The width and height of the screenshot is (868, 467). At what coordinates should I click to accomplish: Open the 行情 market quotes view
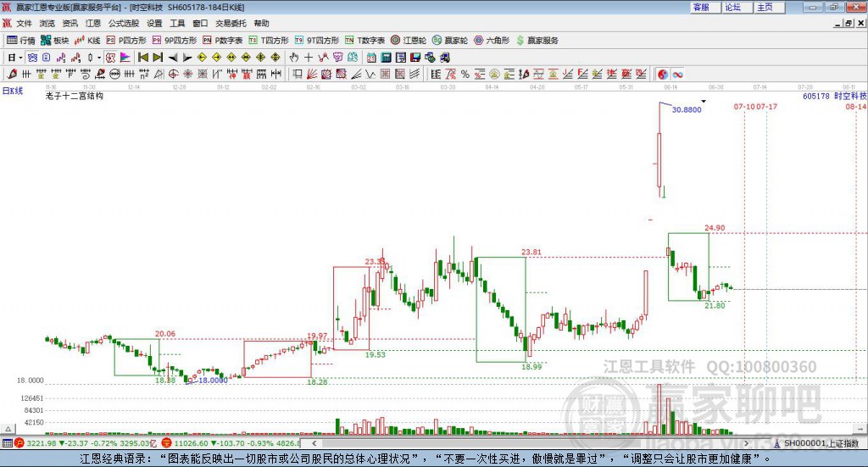20,41
